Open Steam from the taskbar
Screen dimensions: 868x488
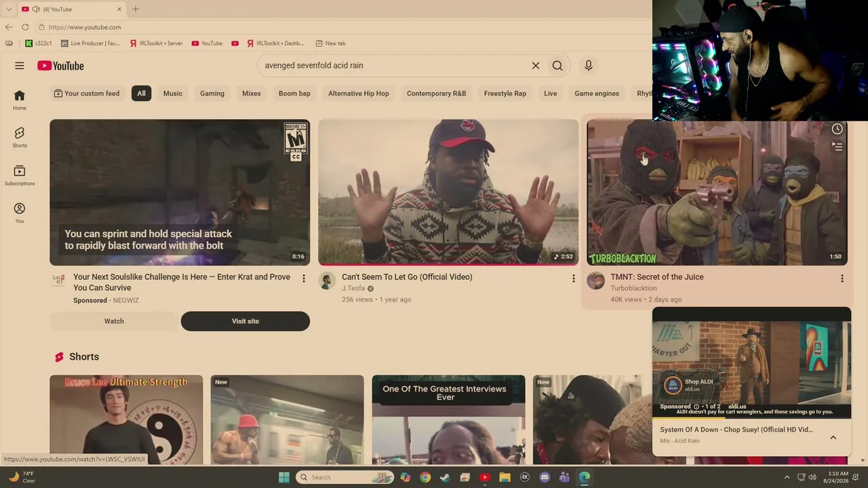pyautogui.click(x=445, y=477)
